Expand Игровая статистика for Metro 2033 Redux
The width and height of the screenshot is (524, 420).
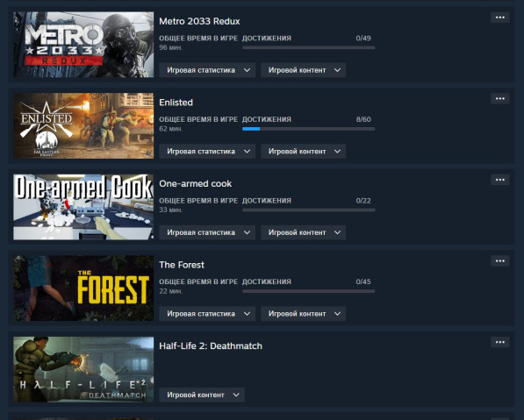pos(207,70)
